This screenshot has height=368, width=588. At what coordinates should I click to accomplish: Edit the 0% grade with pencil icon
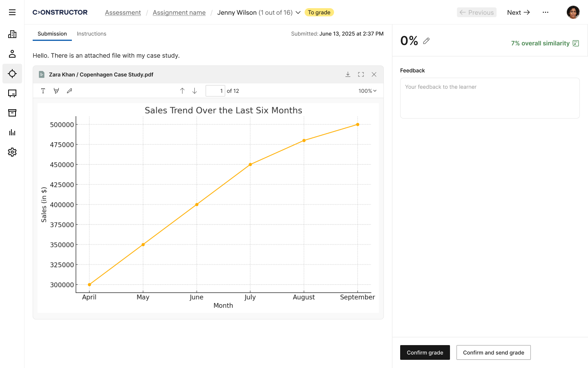tap(426, 41)
